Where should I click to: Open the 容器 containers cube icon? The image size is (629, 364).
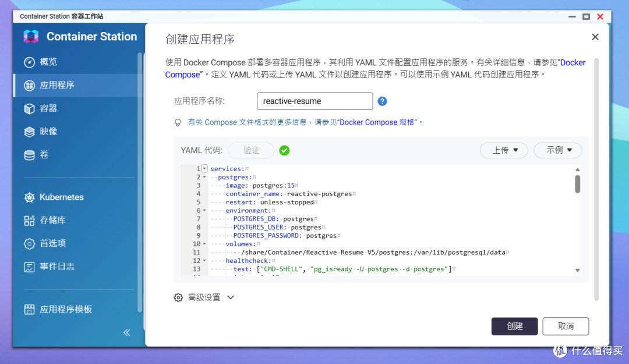tap(29, 109)
